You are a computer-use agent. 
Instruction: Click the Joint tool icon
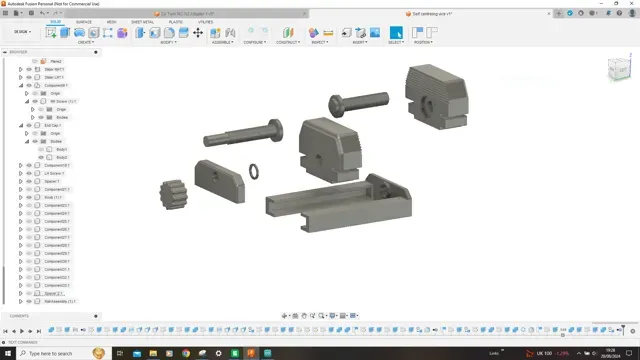point(230,33)
